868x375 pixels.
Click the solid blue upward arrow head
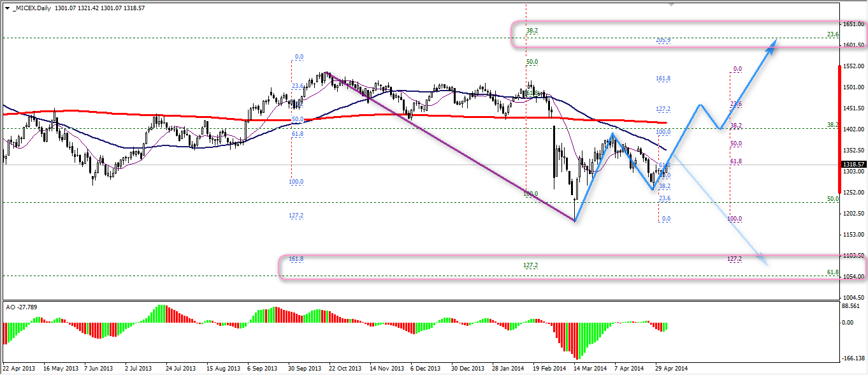(772, 45)
